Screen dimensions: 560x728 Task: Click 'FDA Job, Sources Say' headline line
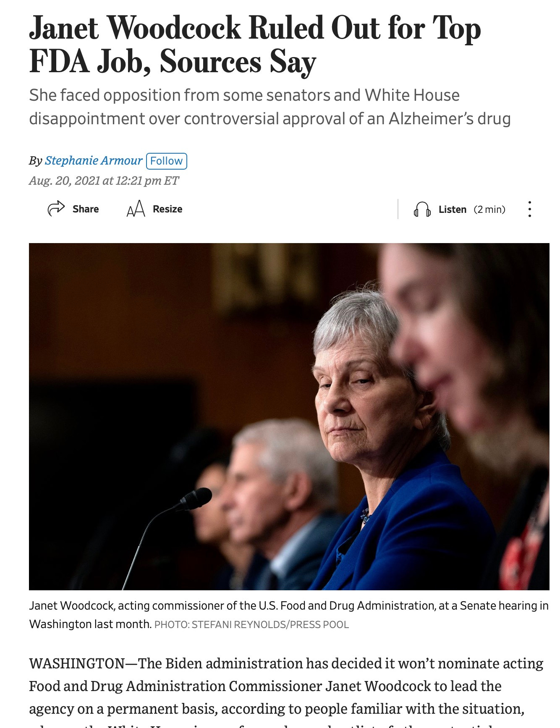173,62
